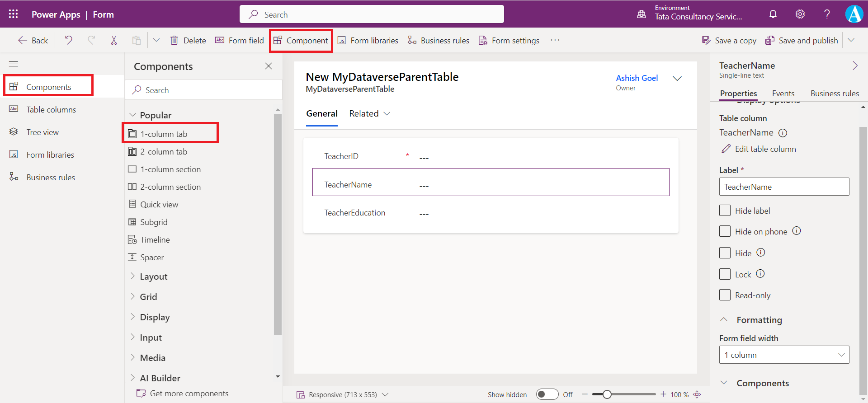Viewport: 868px width, 403px height.
Task: Open Tree view in left navigation
Action: coord(42,132)
